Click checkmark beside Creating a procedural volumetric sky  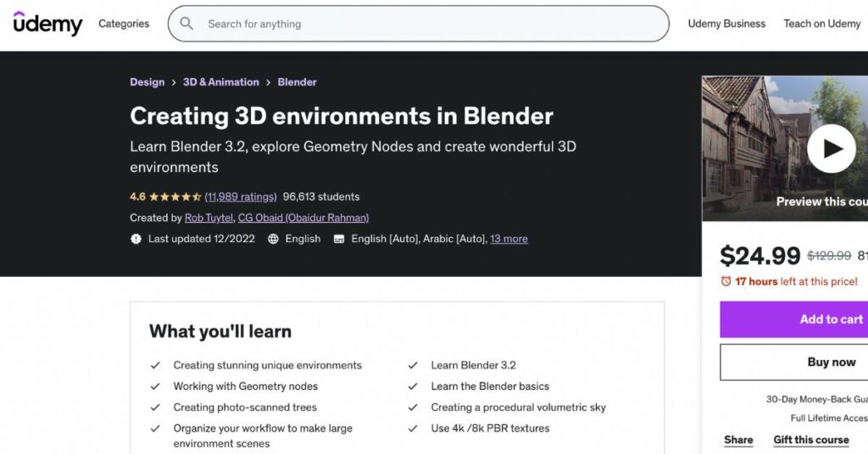pyautogui.click(x=413, y=407)
